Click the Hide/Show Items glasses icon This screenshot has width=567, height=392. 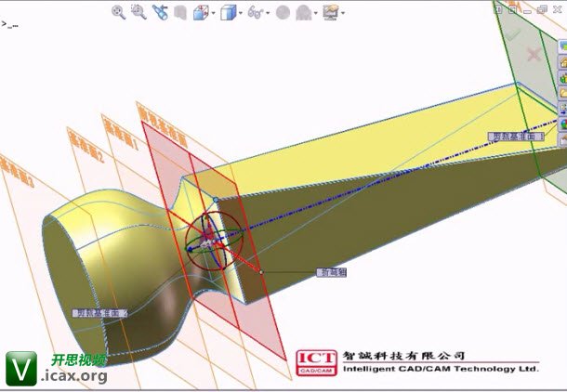pos(256,13)
